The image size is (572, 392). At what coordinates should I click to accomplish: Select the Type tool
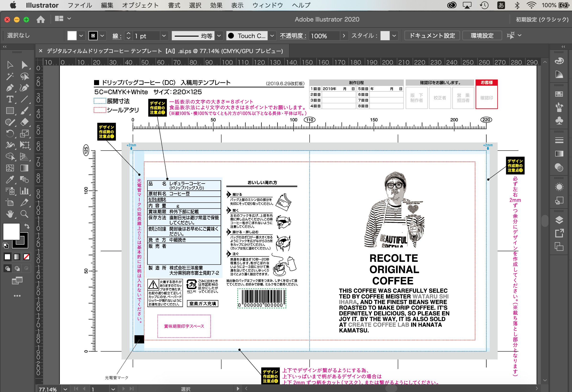[10, 99]
